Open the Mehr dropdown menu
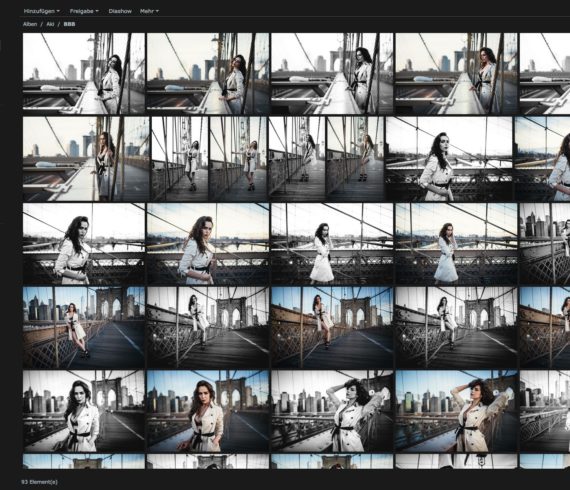This screenshot has height=490, width=570. coord(149,11)
